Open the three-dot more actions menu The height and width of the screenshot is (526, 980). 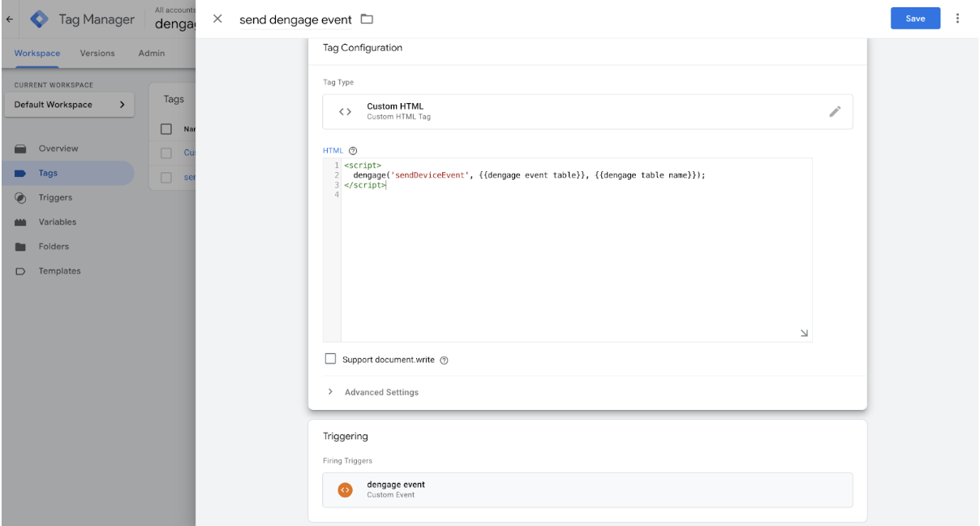958,18
